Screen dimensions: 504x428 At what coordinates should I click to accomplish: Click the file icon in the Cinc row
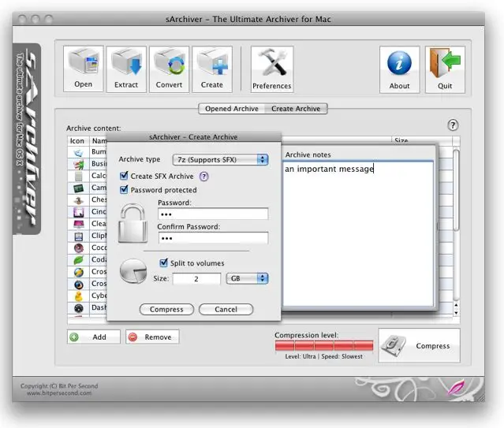pos(78,212)
